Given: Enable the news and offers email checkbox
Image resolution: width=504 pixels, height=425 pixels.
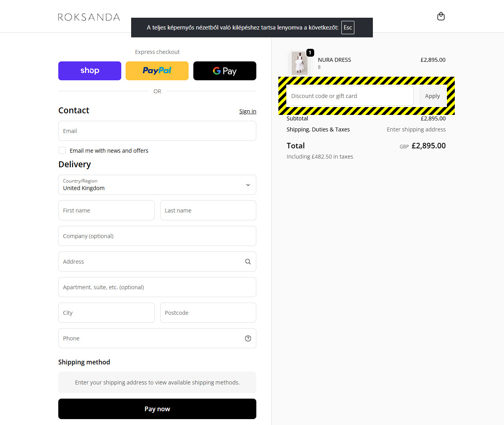Looking at the screenshot, I should pyautogui.click(x=62, y=150).
